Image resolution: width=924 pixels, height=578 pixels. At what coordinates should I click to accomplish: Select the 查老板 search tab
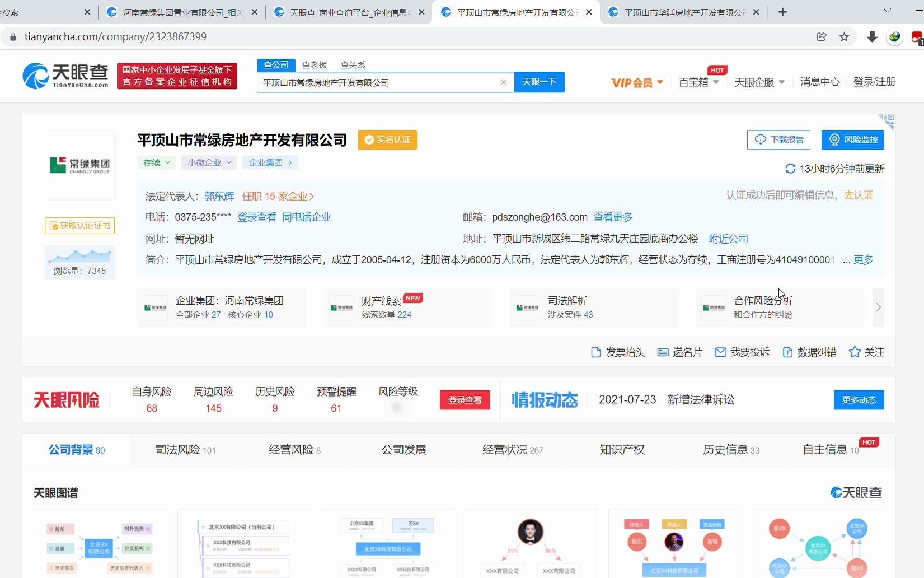click(x=315, y=65)
